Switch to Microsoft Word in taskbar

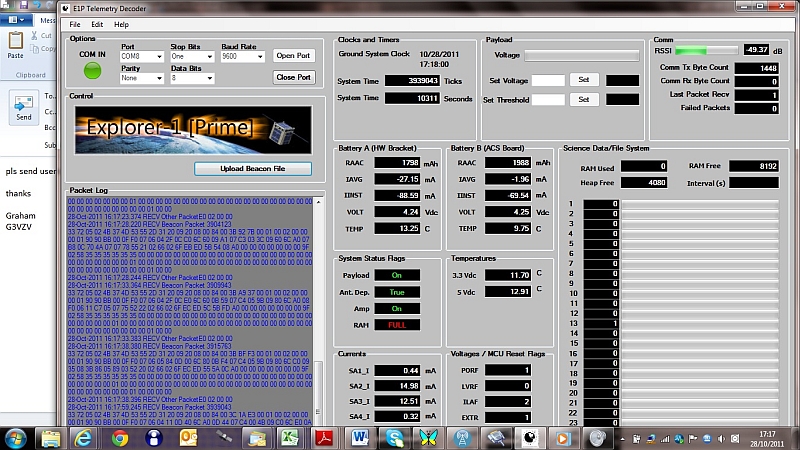click(360, 438)
